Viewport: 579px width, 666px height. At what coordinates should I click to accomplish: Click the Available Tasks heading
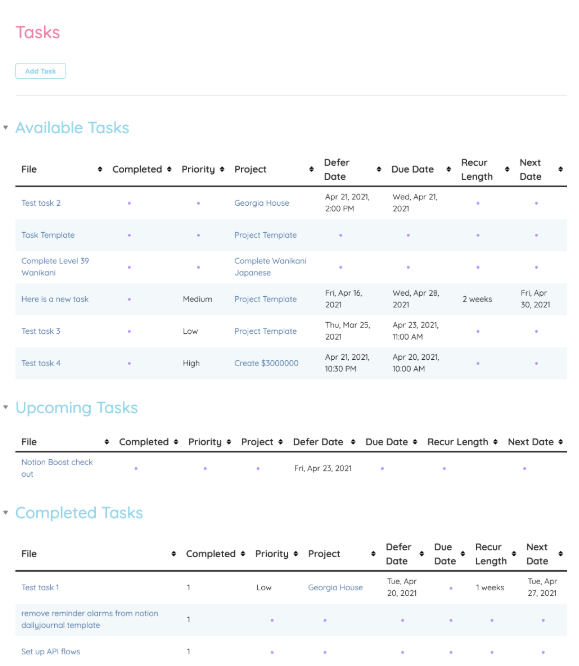click(72, 127)
